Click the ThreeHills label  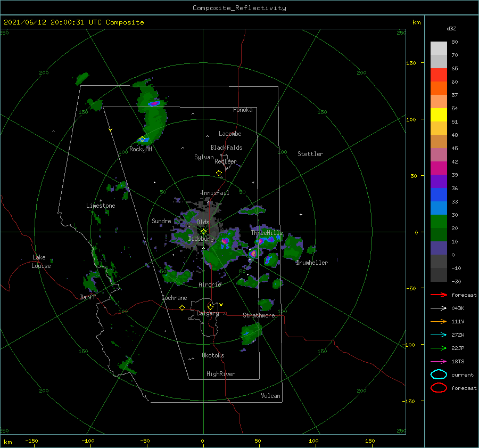coord(267,233)
